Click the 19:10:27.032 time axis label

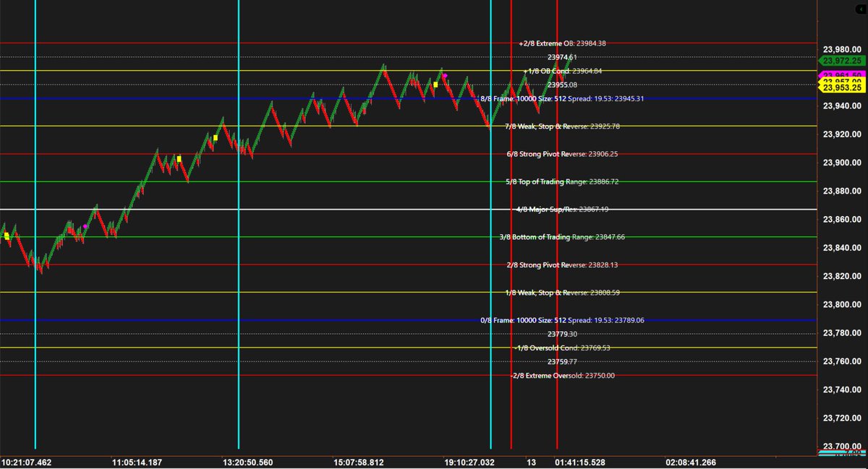point(469,462)
